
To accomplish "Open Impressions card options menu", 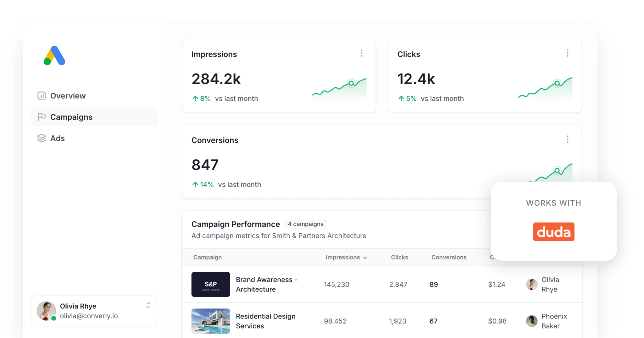I will pyautogui.click(x=362, y=53).
